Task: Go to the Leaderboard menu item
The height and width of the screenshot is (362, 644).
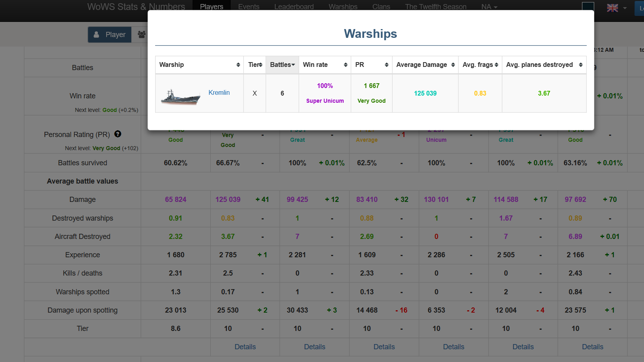Action: click(x=294, y=7)
